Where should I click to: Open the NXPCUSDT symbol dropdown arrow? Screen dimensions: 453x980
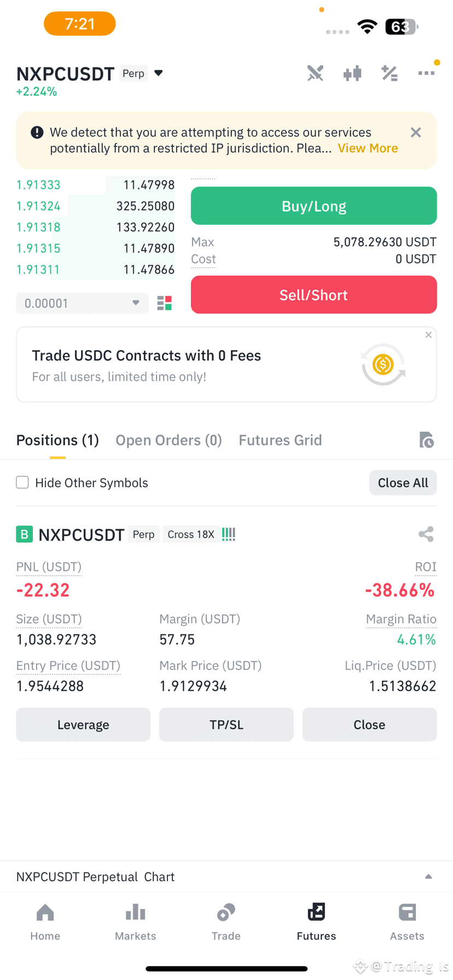159,73
